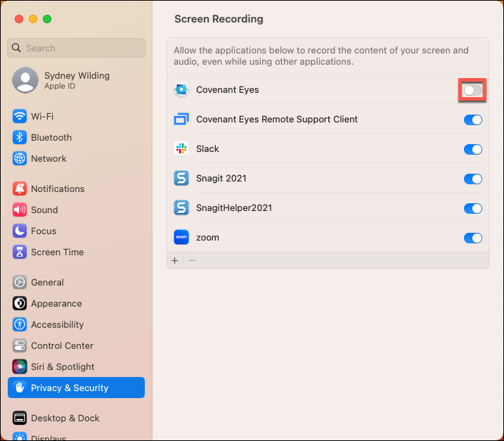
Task: Select Privacy & Security sidebar item
Action: 76,388
